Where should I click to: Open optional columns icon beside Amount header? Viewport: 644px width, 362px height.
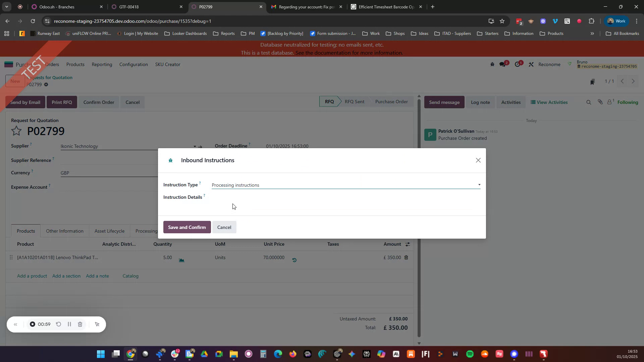pos(407,244)
